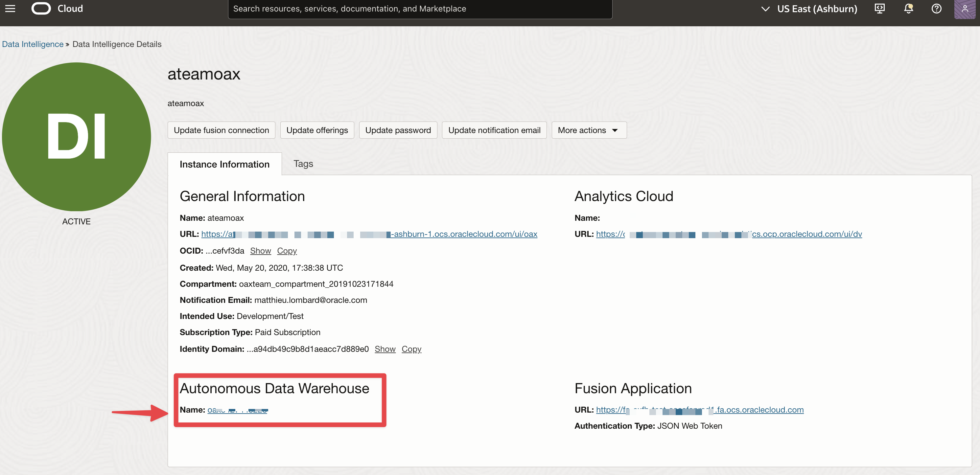980x475 pixels.
Task: Open the help question mark icon
Action: coord(937,8)
